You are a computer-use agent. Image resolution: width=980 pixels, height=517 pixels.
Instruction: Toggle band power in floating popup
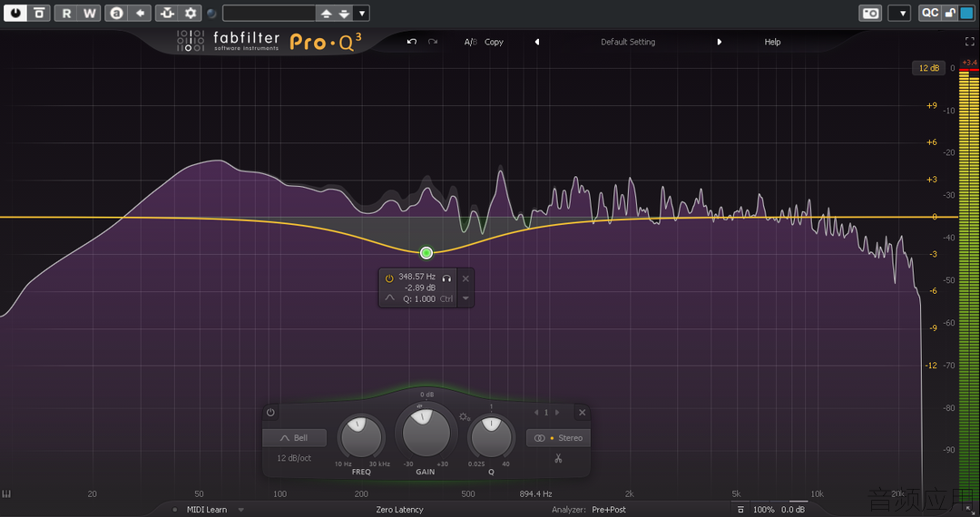point(388,278)
